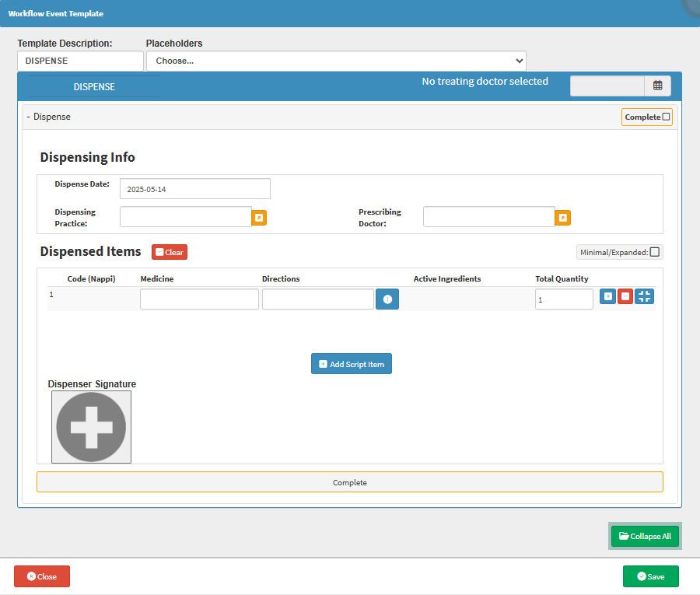Click the Dispense Date input field
This screenshot has height=595, width=700.
pos(194,189)
